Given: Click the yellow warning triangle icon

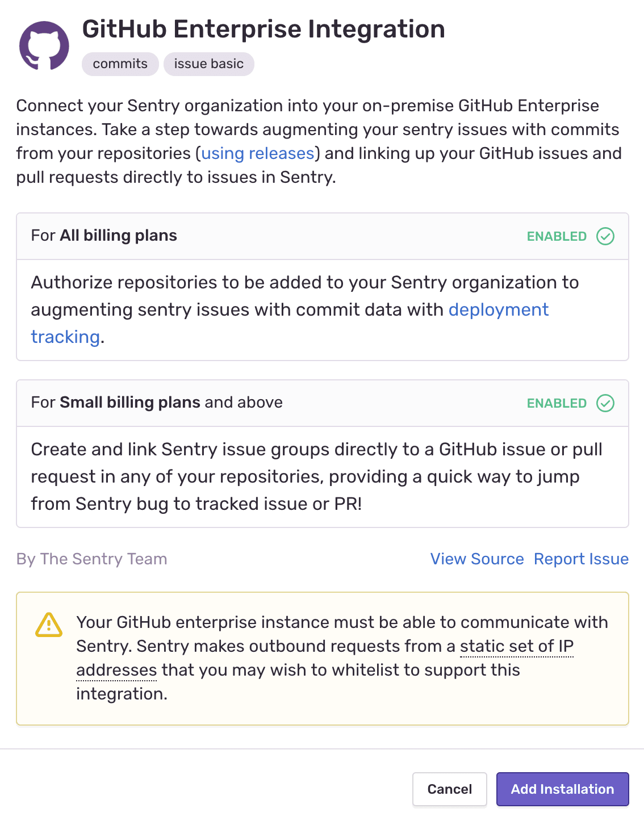Looking at the screenshot, I should [49, 625].
